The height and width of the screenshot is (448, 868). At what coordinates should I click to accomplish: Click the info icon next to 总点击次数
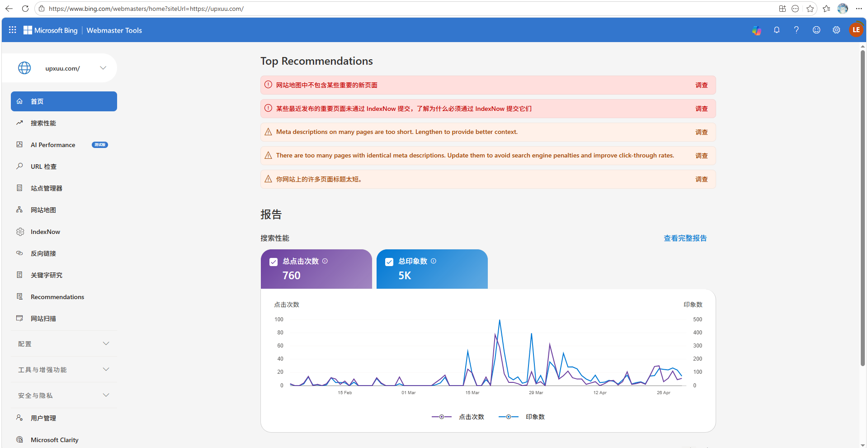pyautogui.click(x=325, y=261)
